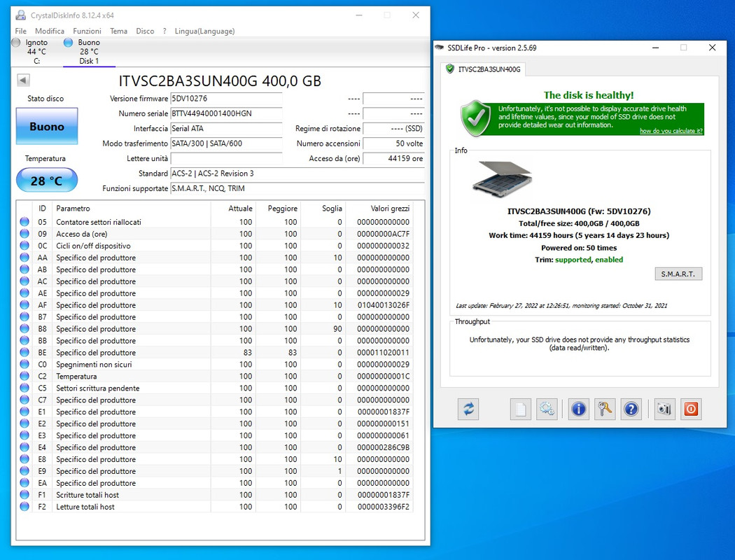Click the Modo trasferimento field SATA/300 | SATA/600
This screenshot has width=735, height=560.
(x=226, y=143)
